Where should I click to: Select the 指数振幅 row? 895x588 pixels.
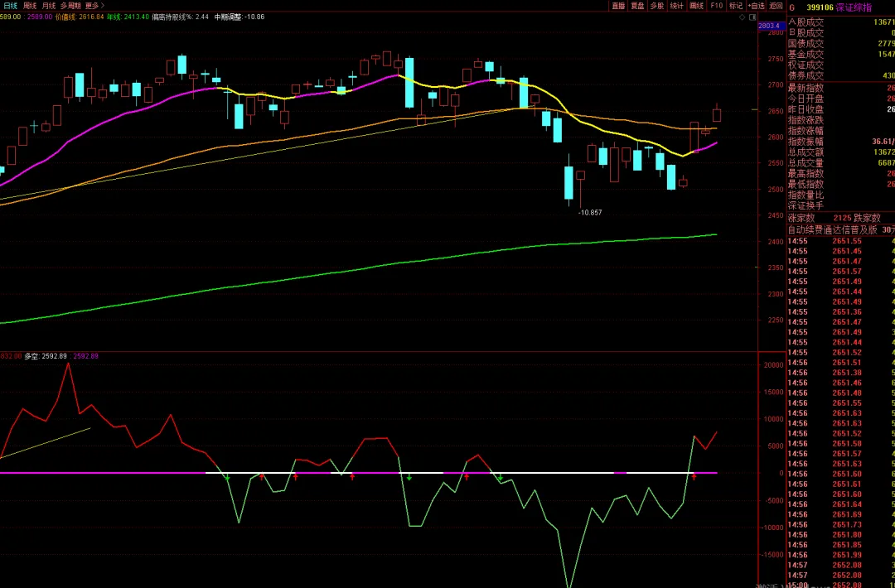[x=841, y=142]
